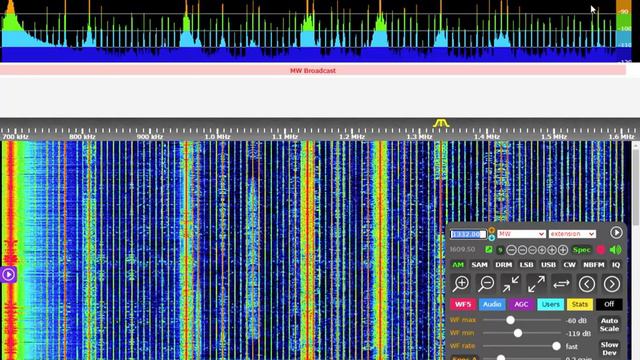This screenshot has height=360, width=640.
Task: Open the WF tab
Action: (x=463, y=304)
